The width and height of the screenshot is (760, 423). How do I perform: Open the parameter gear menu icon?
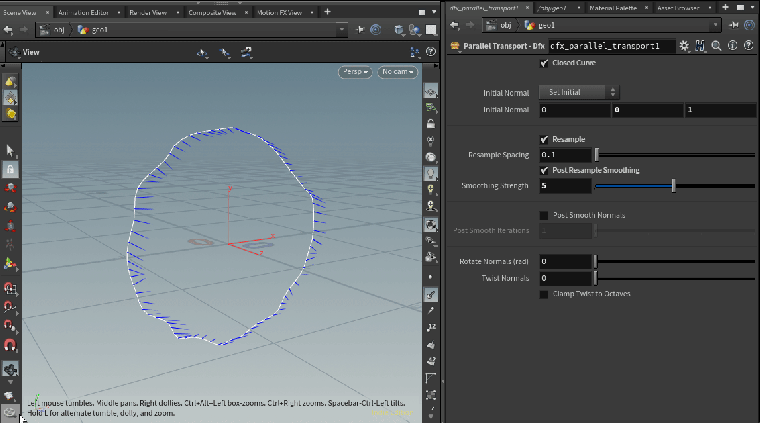(684, 45)
